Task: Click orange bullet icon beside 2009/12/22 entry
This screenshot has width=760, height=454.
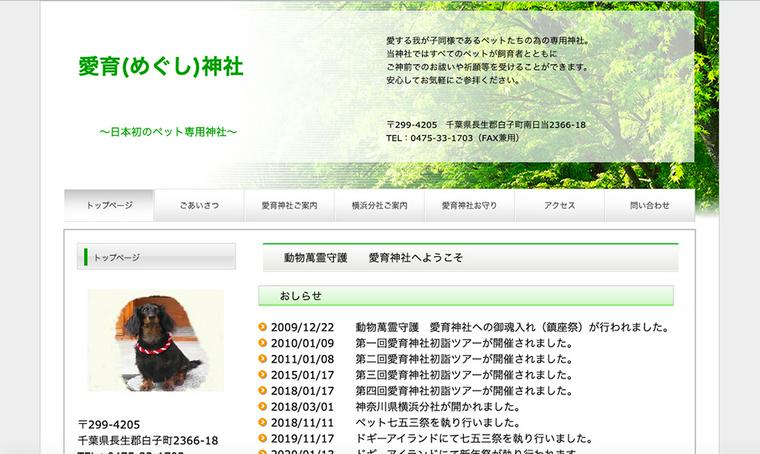Action: coord(263,327)
